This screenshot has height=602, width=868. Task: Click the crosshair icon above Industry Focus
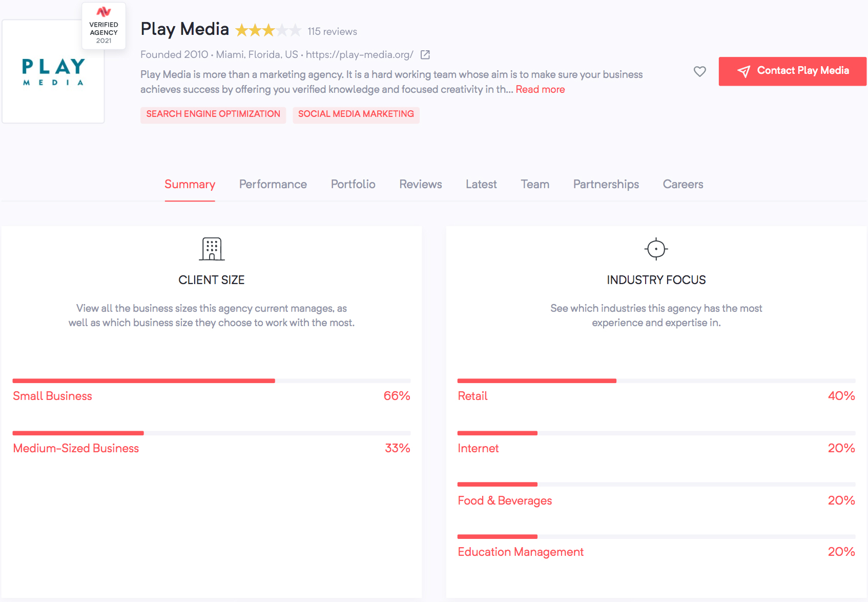656,249
